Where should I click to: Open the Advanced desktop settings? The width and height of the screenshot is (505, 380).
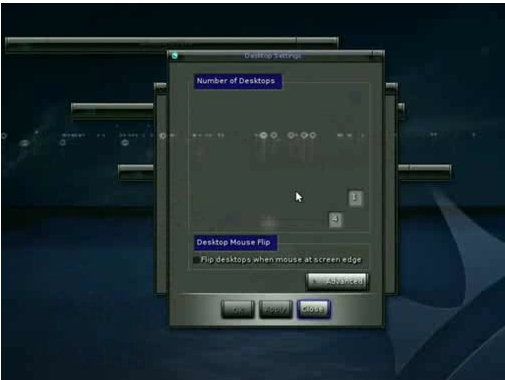click(337, 282)
